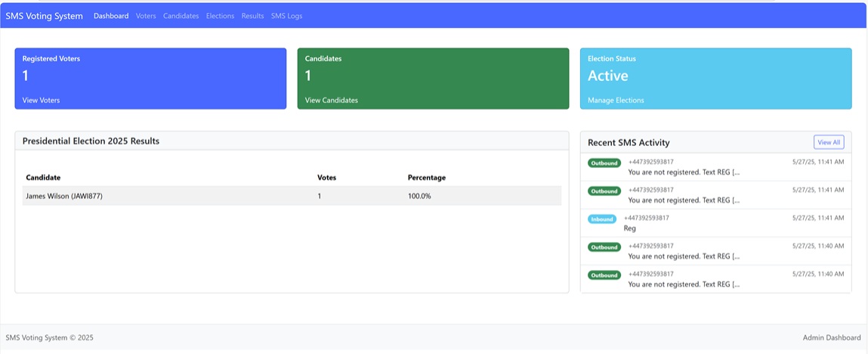Click the Votes column header
868x354 pixels.
click(326, 178)
